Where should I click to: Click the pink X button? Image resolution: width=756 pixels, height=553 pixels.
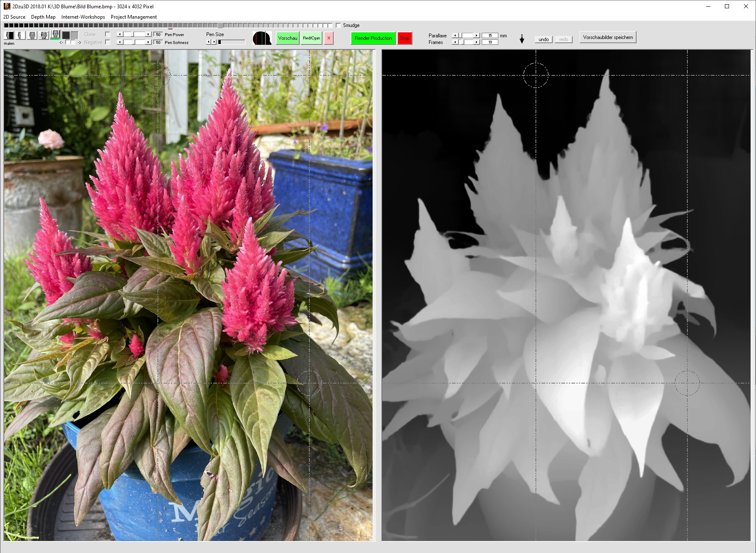coord(329,38)
